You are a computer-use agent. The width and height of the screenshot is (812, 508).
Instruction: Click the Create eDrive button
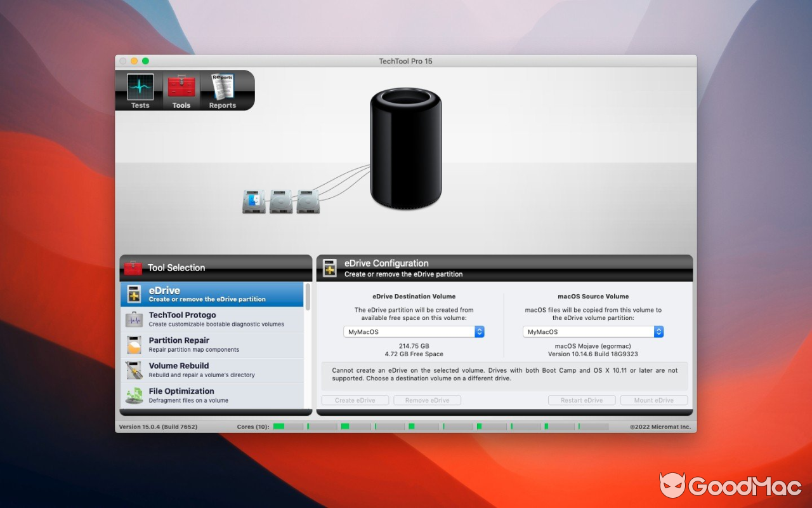click(x=355, y=399)
